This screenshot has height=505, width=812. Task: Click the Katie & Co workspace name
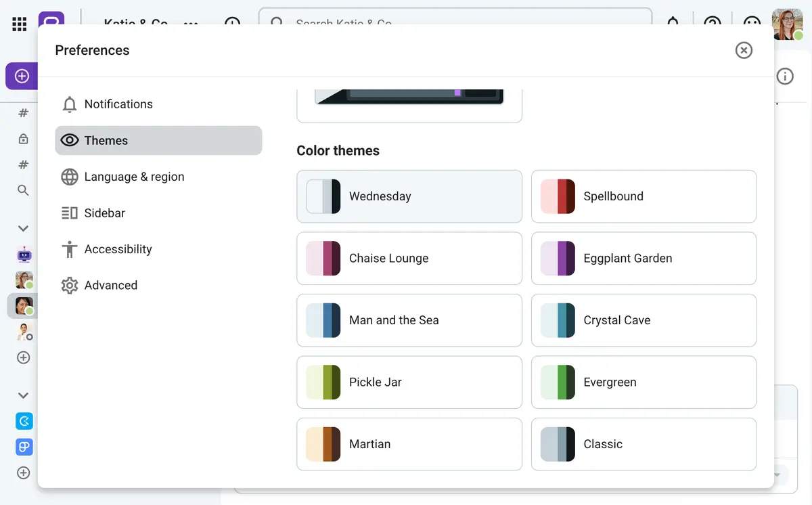click(135, 24)
